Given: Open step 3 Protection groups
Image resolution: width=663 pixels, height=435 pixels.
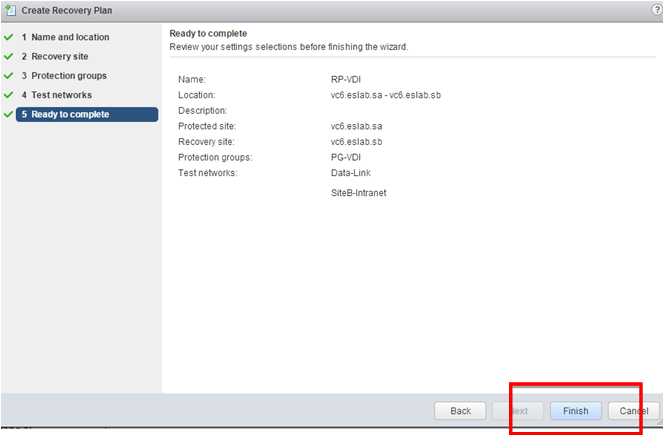Looking at the screenshot, I should pyautogui.click(x=68, y=76).
